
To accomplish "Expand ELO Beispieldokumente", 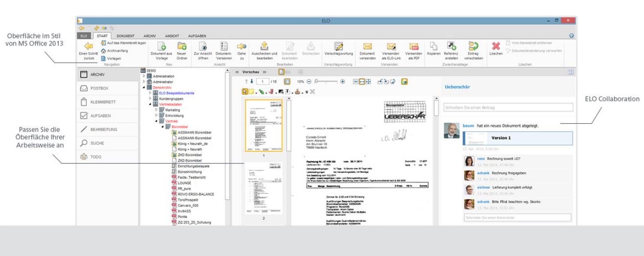I will (x=150, y=93).
